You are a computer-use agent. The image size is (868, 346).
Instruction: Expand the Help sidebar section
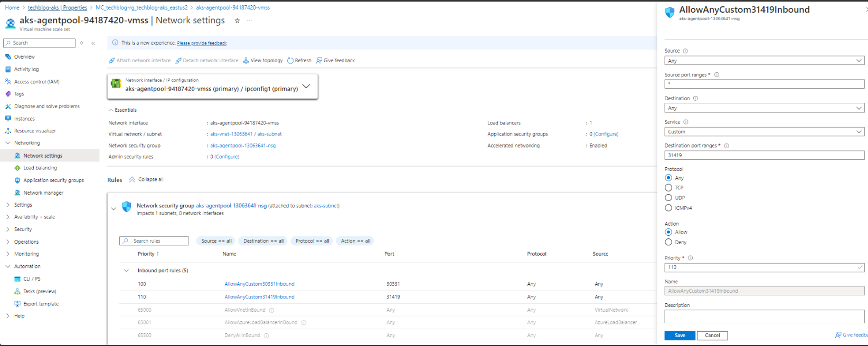(x=8, y=316)
